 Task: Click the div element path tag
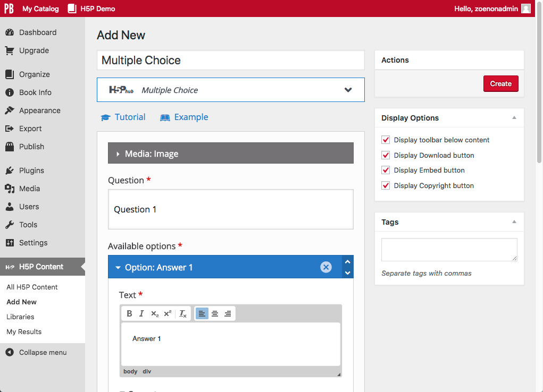point(147,372)
